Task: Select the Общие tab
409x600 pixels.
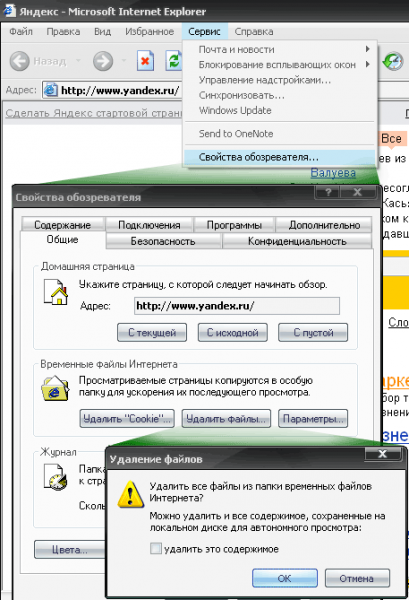Action: tap(62, 240)
